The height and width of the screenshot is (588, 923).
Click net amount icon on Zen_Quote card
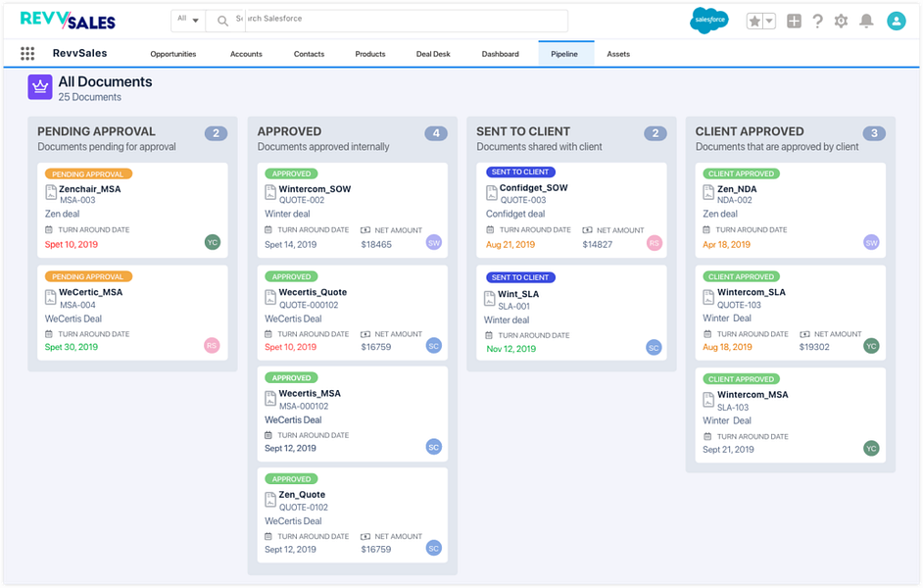364,536
